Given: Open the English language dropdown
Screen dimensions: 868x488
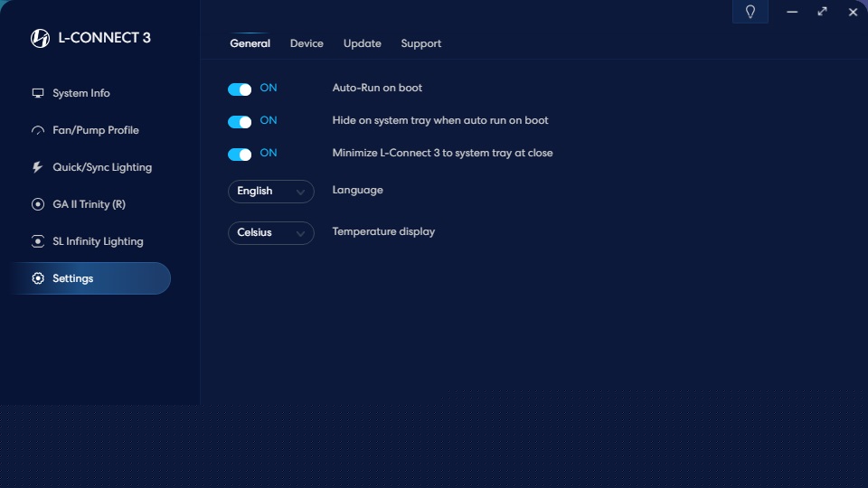Looking at the screenshot, I should pyautogui.click(x=271, y=192).
